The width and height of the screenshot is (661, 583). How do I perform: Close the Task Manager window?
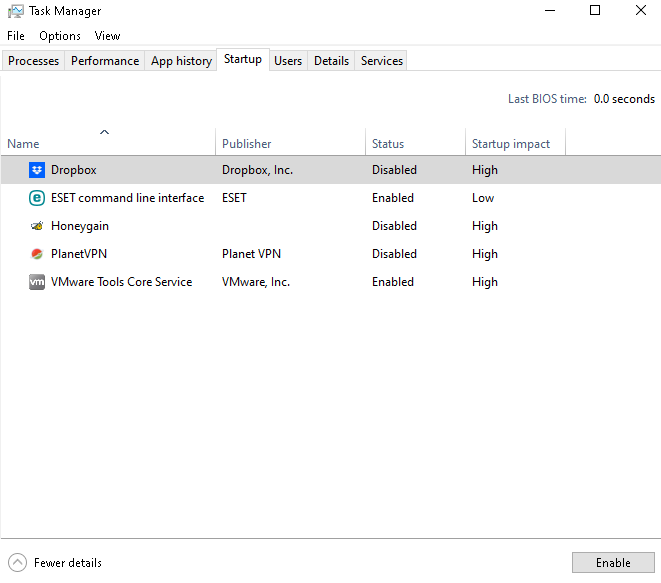click(641, 11)
